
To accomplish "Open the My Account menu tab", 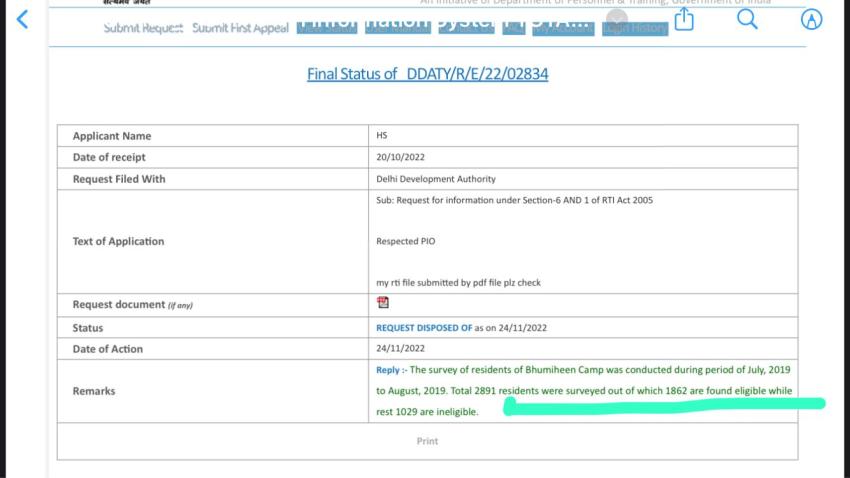I will coord(563,28).
